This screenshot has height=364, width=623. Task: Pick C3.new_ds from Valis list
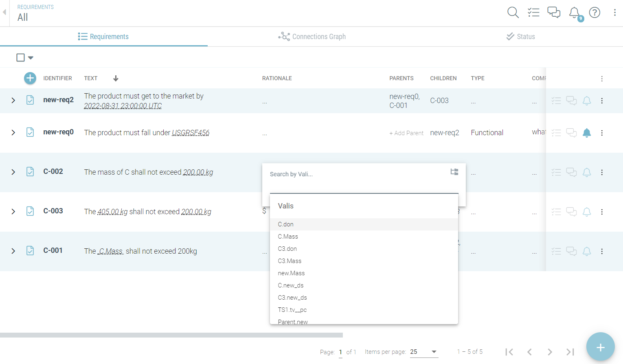tap(364, 298)
